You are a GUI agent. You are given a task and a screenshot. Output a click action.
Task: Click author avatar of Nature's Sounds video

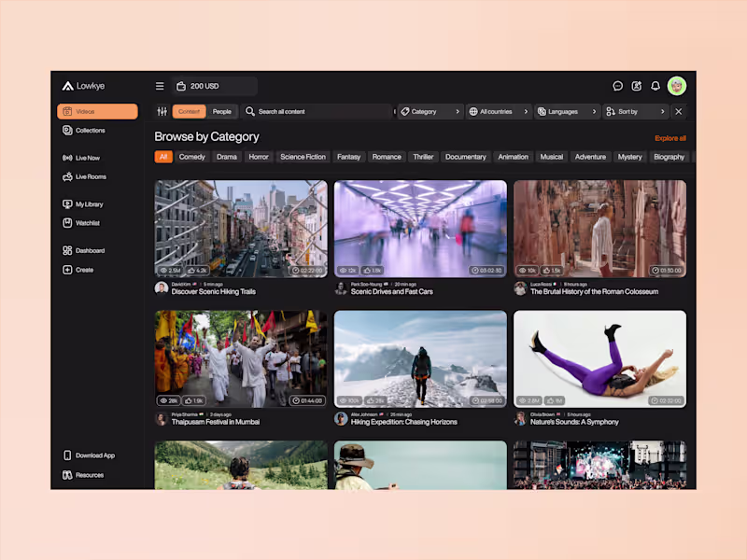[x=520, y=418]
